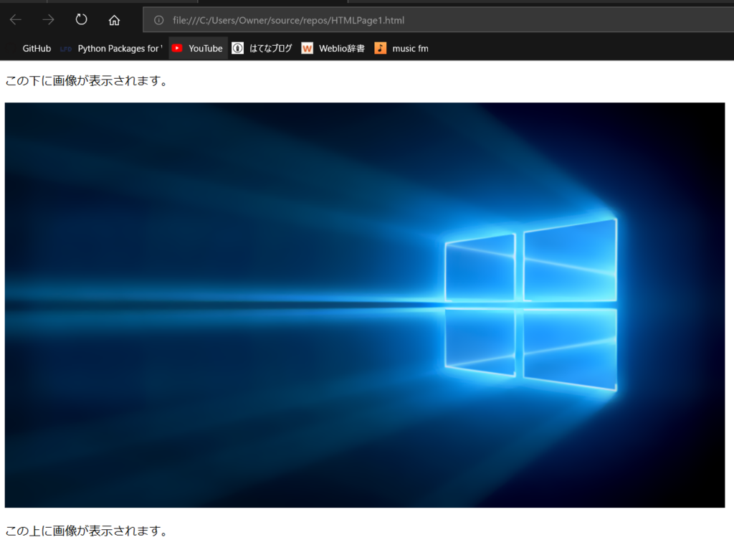Image resolution: width=734 pixels, height=560 pixels.
Task: Click the orange music fm note icon
Action: [x=380, y=48]
